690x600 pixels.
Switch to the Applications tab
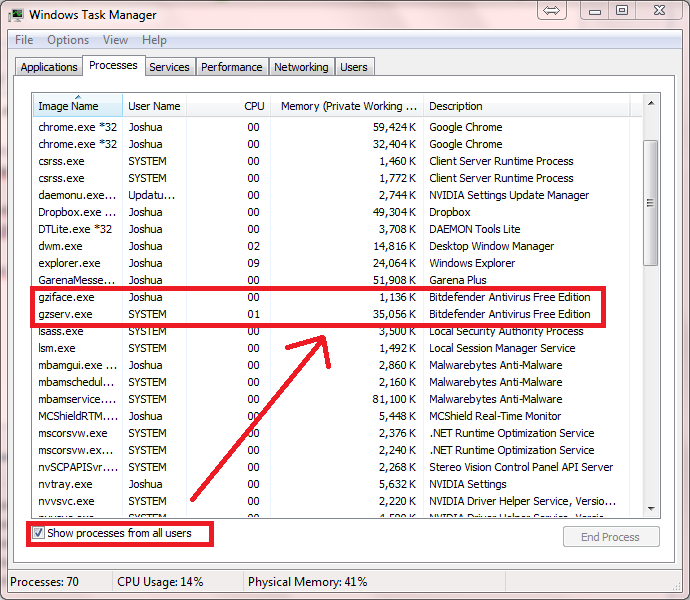(x=49, y=67)
